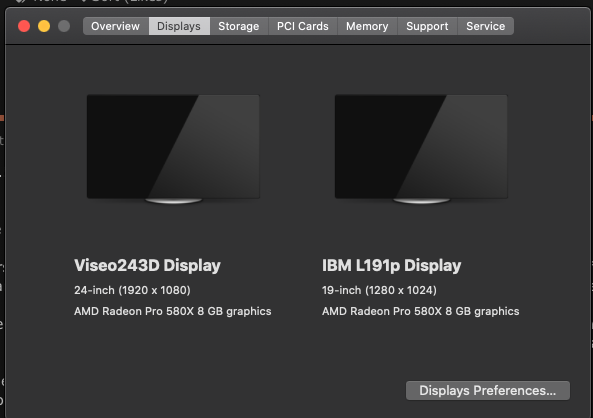The height and width of the screenshot is (418, 593).
Task: Open the Service tab
Action: coord(486,26)
